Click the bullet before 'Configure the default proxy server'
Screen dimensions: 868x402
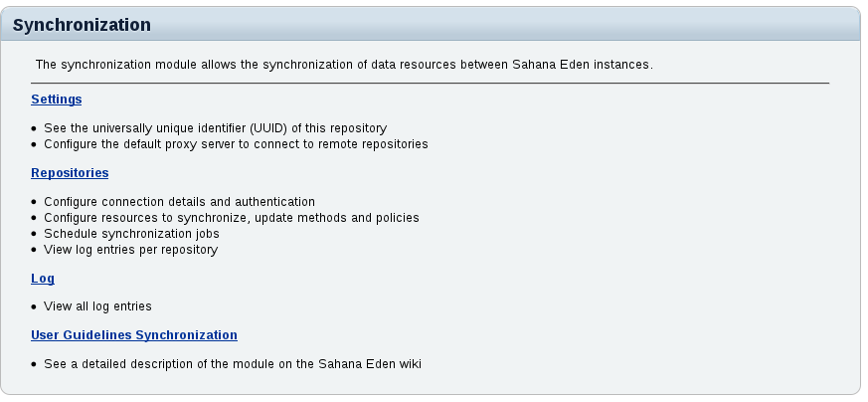pyautogui.click(x=34, y=145)
